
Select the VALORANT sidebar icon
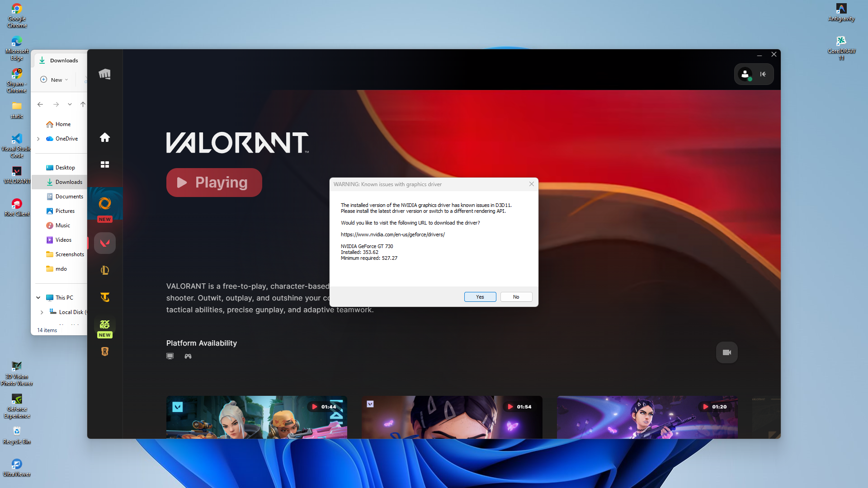pyautogui.click(x=104, y=243)
